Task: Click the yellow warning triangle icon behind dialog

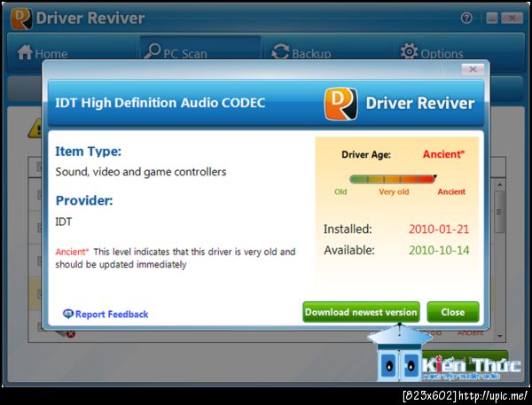Action: [35, 129]
